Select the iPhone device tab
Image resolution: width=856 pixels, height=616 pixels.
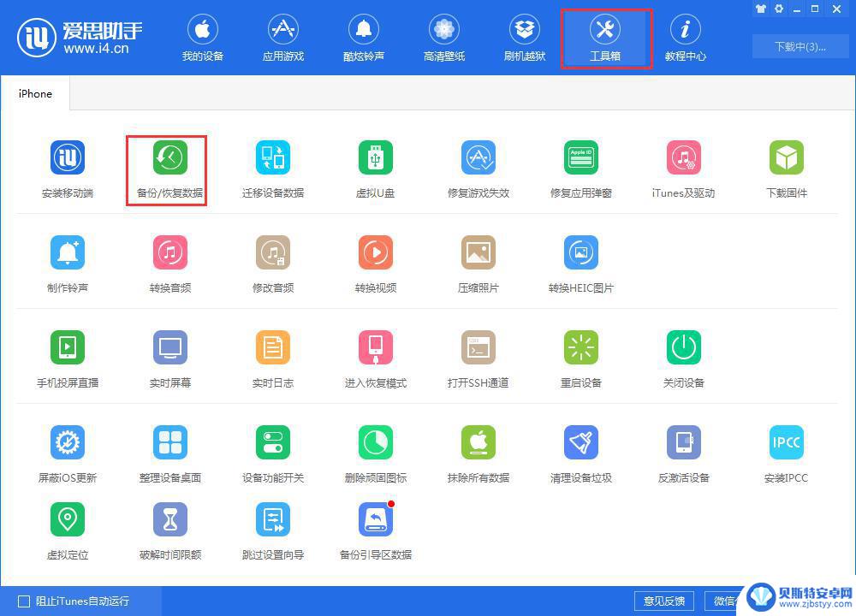(35, 94)
